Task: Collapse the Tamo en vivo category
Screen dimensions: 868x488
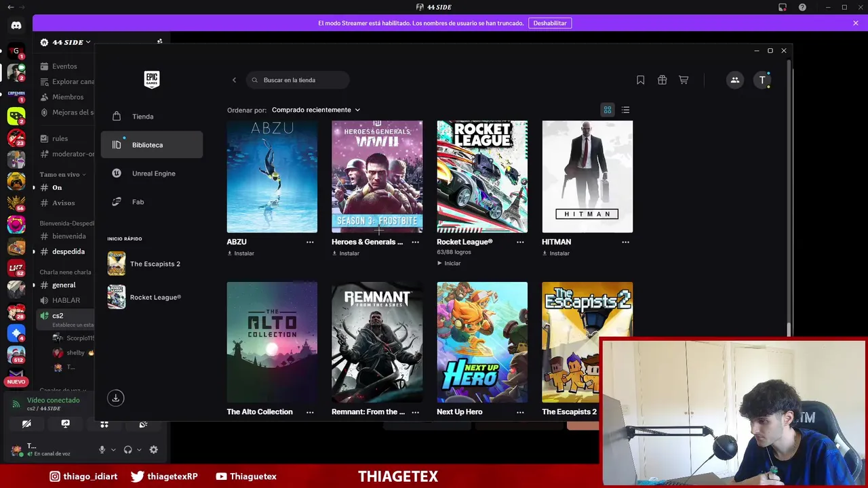Action: (x=62, y=174)
